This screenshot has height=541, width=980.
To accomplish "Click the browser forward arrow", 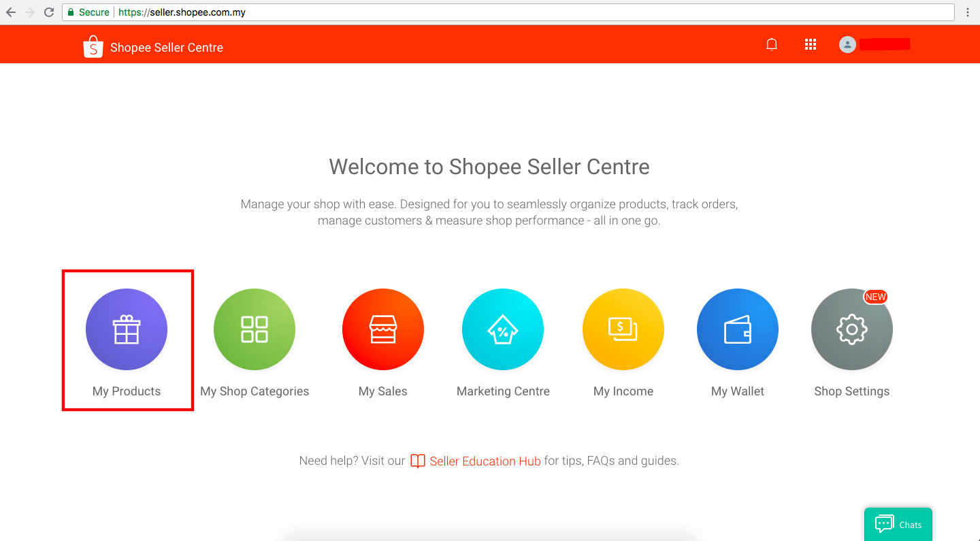I will click(29, 12).
